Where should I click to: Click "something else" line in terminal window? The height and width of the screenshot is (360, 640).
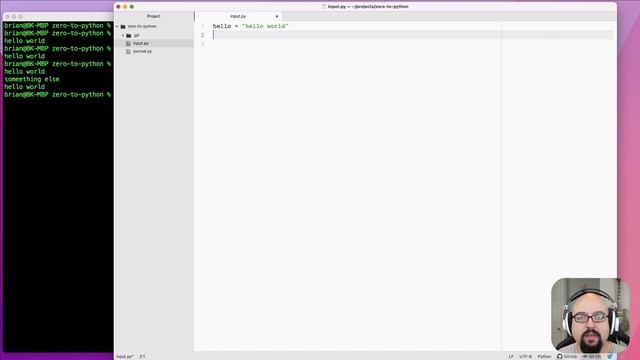click(x=32, y=79)
